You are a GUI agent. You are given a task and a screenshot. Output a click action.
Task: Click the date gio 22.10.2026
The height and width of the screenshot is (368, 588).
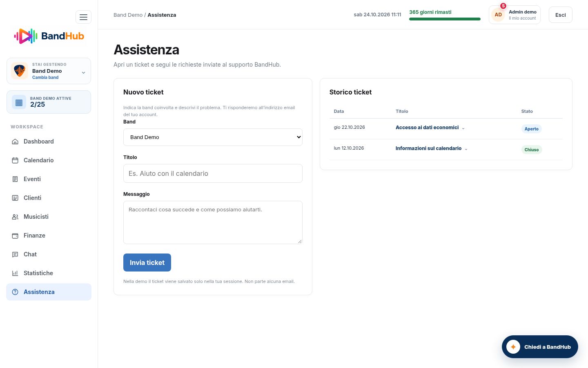click(349, 127)
